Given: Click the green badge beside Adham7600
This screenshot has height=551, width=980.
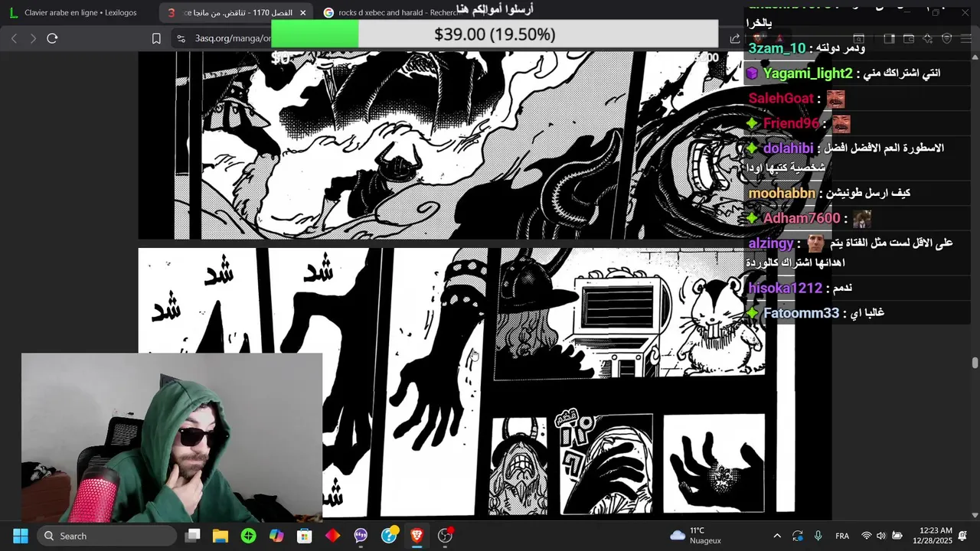Looking at the screenshot, I should 753,219.
